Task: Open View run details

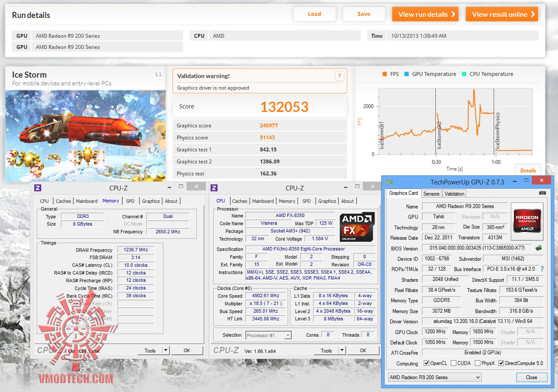Action: 425,14
